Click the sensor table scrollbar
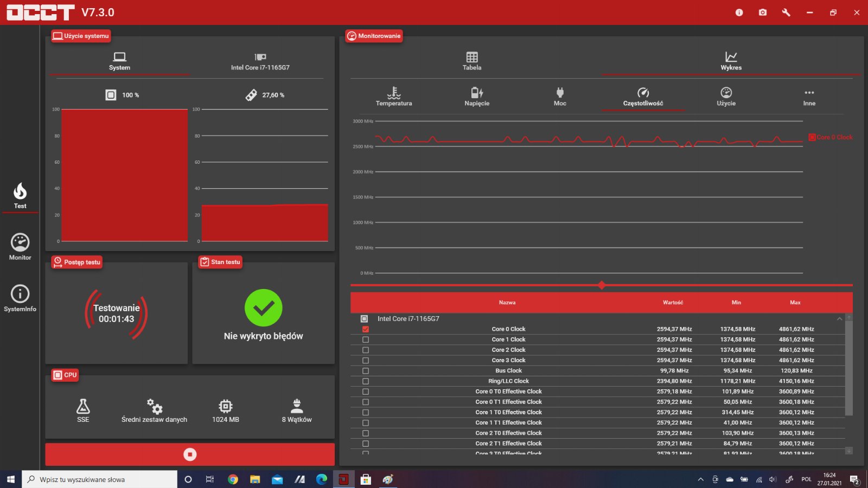 [x=849, y=369]
